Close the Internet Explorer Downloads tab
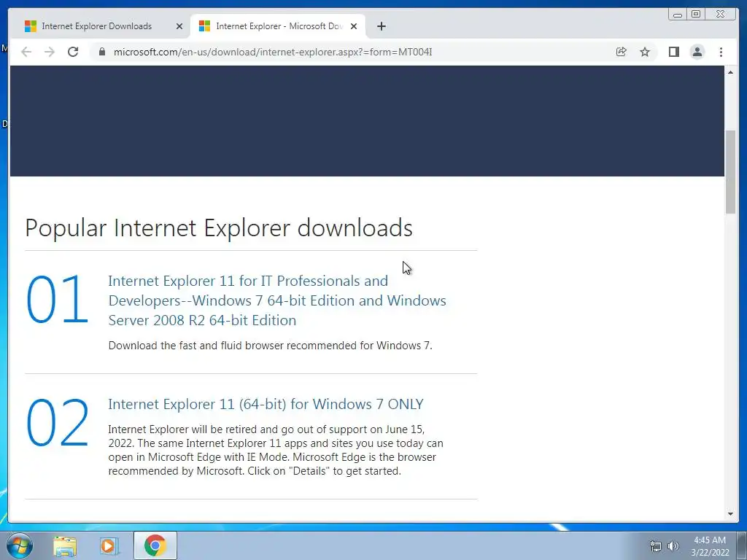 pyautogui.click(x=179, y=26)
